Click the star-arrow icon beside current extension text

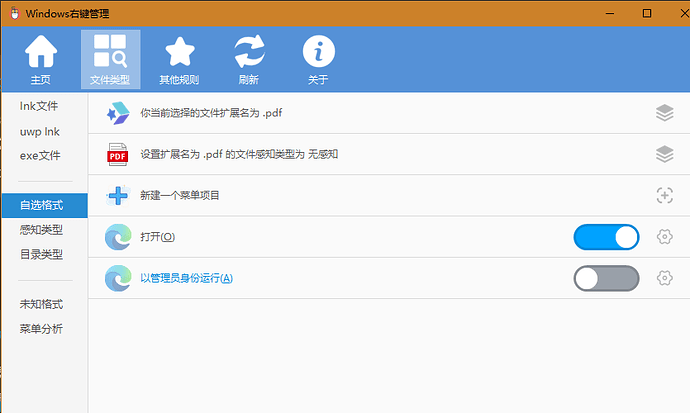click(118, 113)
